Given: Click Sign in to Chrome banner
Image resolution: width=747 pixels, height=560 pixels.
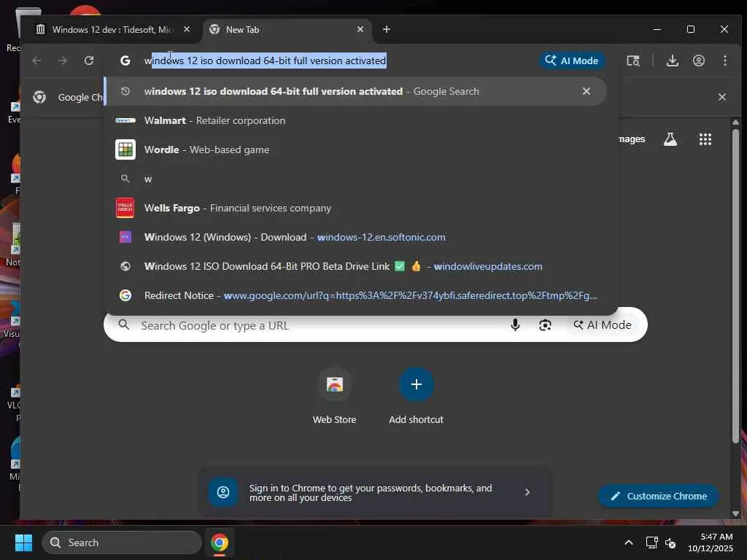Looking at the screenshot, I should [375, 492].
